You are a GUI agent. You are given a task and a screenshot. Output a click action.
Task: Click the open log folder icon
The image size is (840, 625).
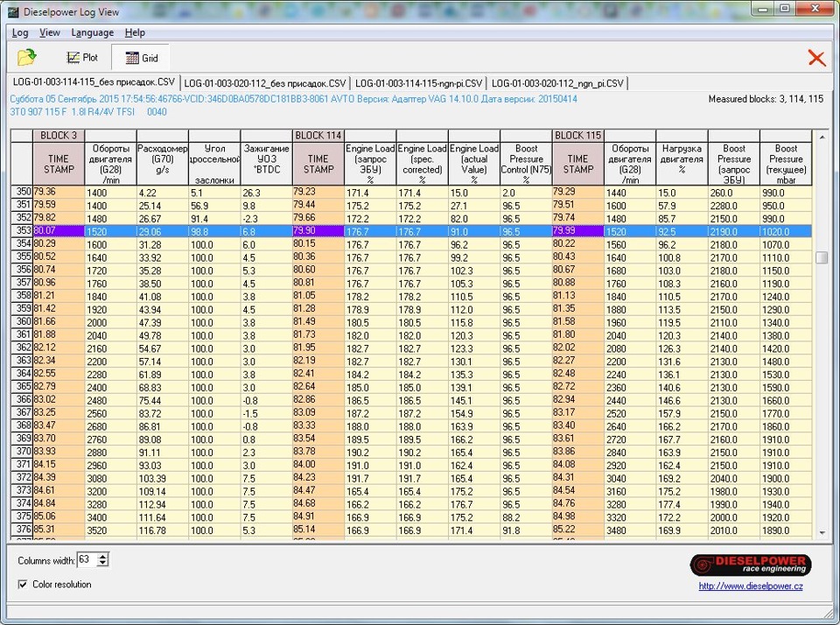pos(27,58)
